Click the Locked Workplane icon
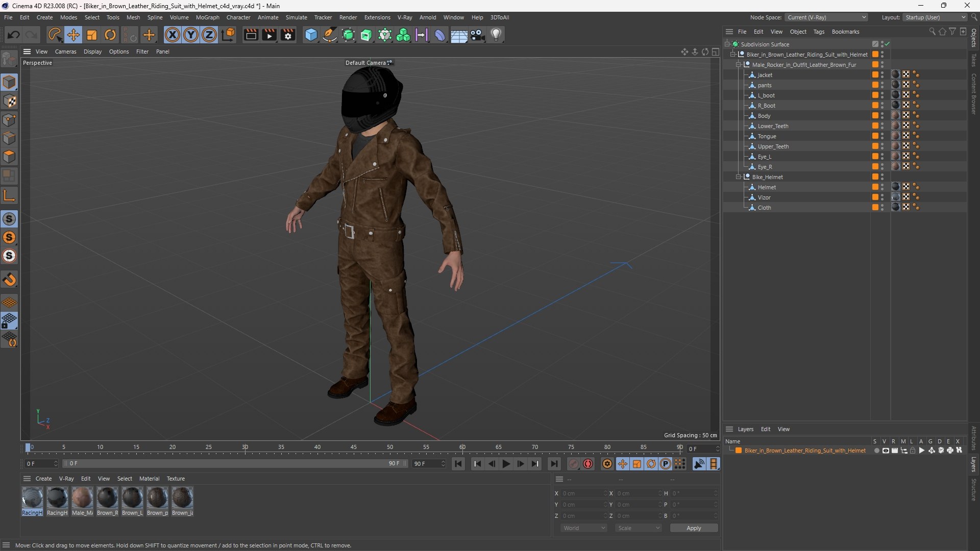The height and width of the screenshot is (551, 980). pyautogui.click(x=9, y=321)
